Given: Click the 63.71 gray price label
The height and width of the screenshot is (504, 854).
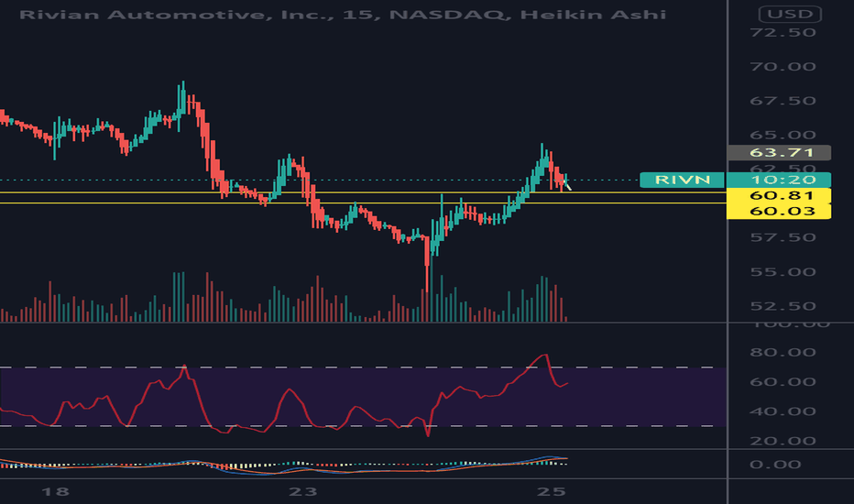Looking at the screenshot, I should [780, 152].
